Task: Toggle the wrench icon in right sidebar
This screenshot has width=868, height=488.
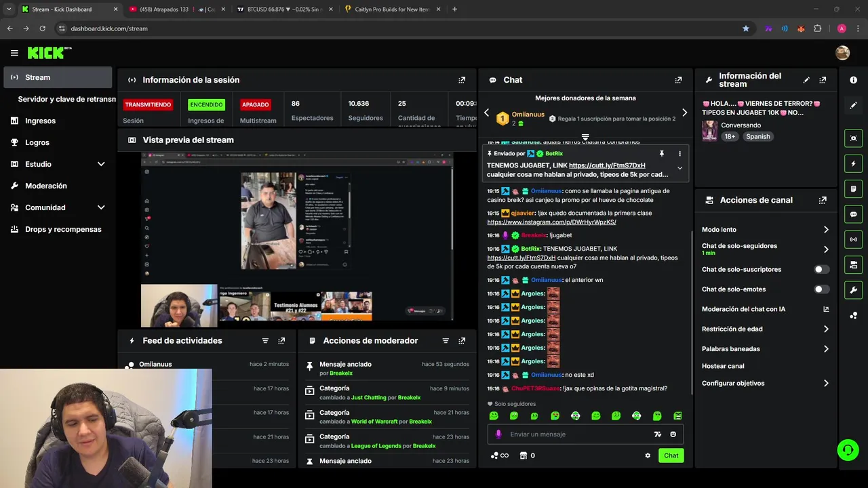Action: (x=853, y=290)
